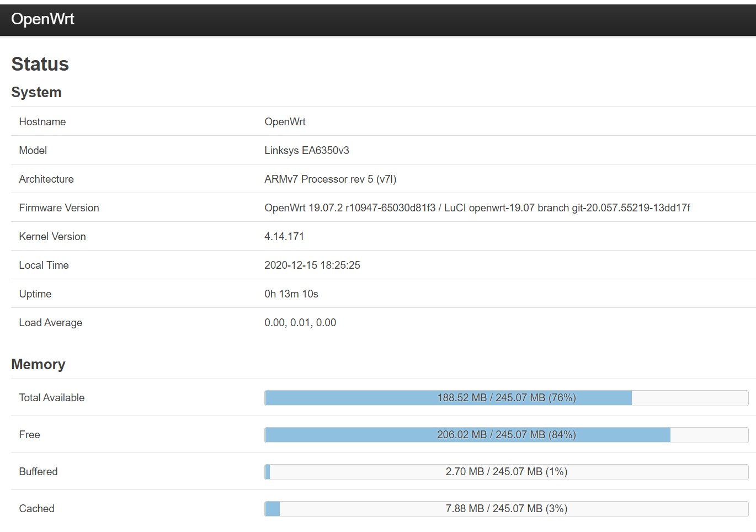This screenshot has height=532, width=756.
Task: Click the Buffered memory progress bar
Action: click(507, 472)
